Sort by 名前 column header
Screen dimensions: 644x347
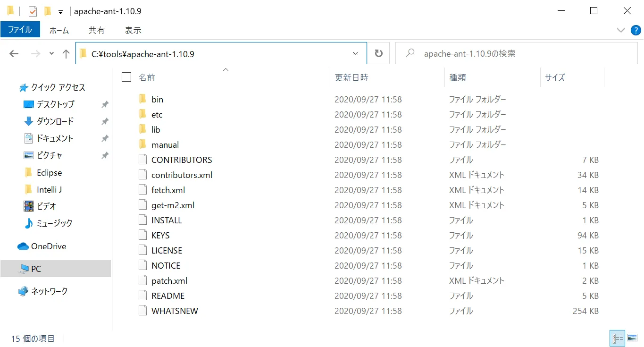147,78
